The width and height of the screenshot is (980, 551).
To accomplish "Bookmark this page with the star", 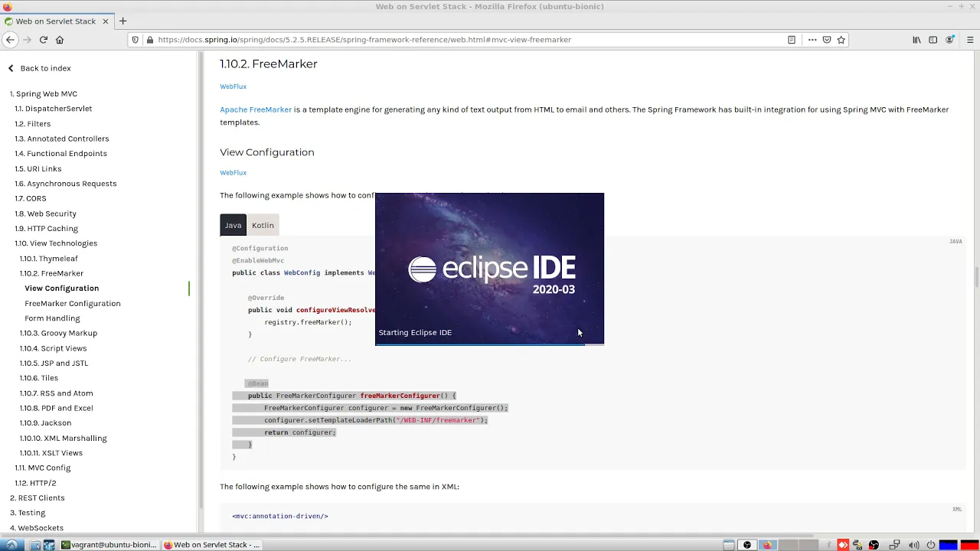I will (x=841, y=40).
